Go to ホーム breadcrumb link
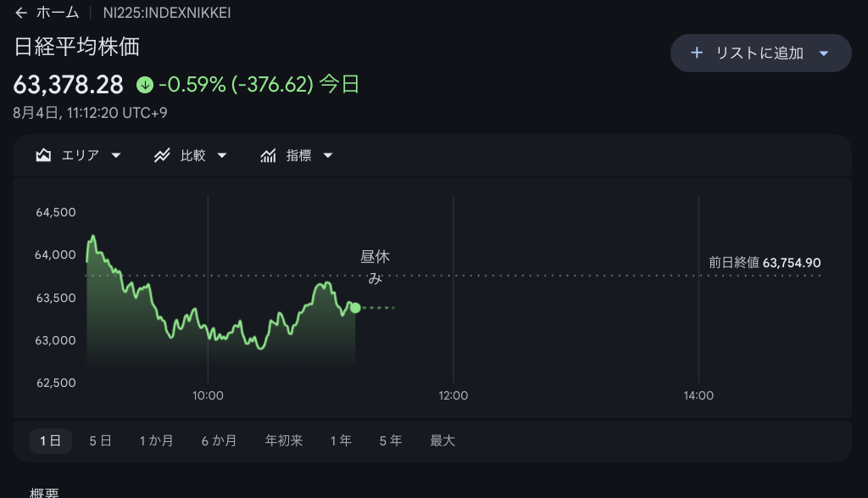 58,13
